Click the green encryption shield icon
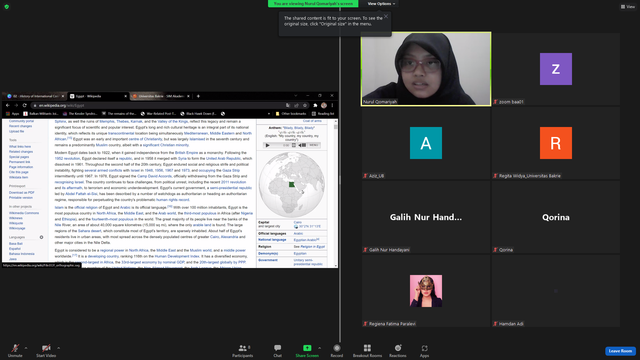This screenshot has width=640, height=360. click(x=7, y=7)
